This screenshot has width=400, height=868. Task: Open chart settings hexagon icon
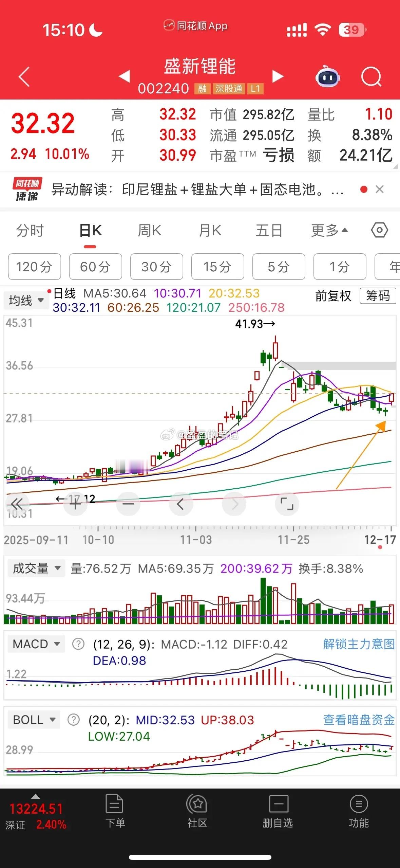tap(379, 230)
